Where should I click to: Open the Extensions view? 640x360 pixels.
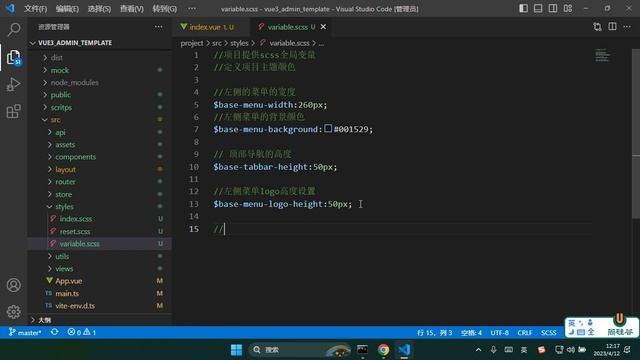pos(14,111)
